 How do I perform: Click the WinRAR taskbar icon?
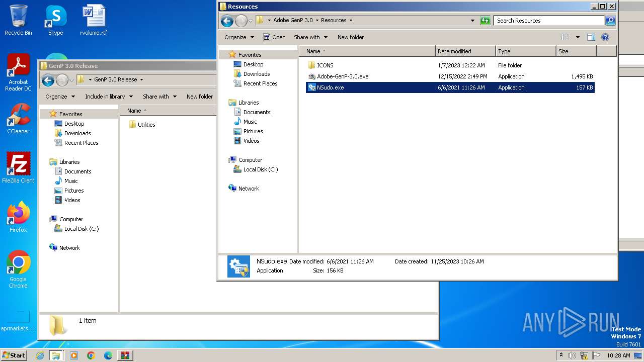pyautogui.click(x=125, y=355)
